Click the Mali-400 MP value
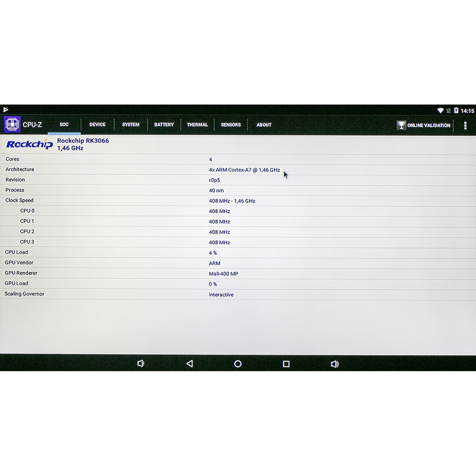476x476 pixels. point(224,274)
